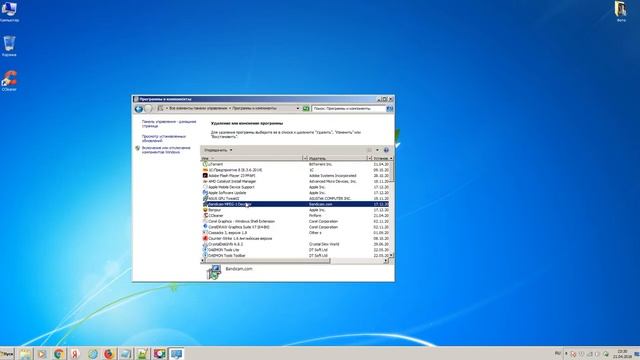Open the folder icon at the desktop's top-right corner
This screenshot has height=360, width=640.
click(621, 11)
